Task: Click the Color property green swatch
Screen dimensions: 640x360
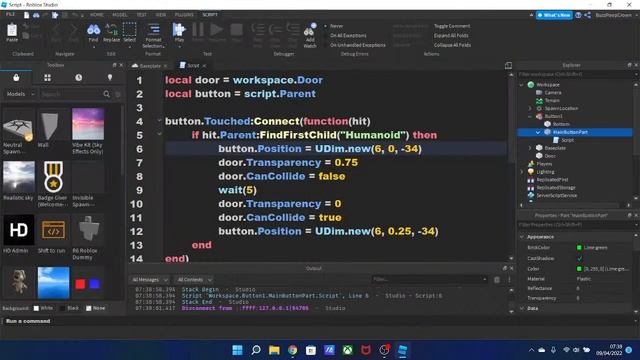Action: coord(579,269)
